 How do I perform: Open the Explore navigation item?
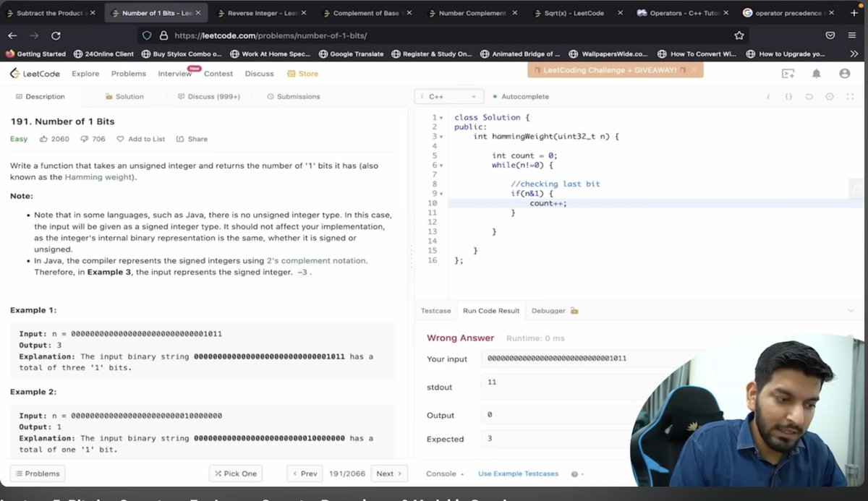click(85, 74)
